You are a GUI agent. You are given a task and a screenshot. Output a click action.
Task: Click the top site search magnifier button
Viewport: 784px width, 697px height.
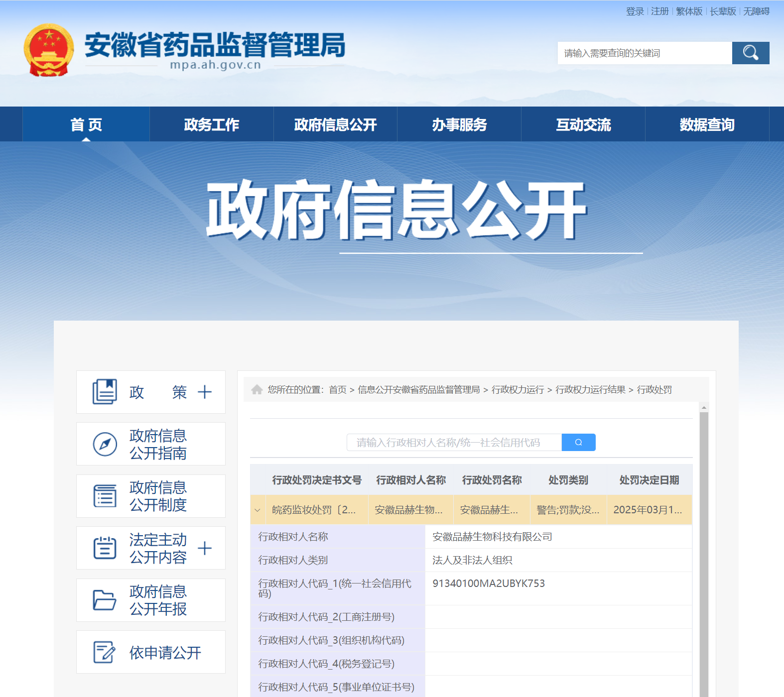coord(751,53)
